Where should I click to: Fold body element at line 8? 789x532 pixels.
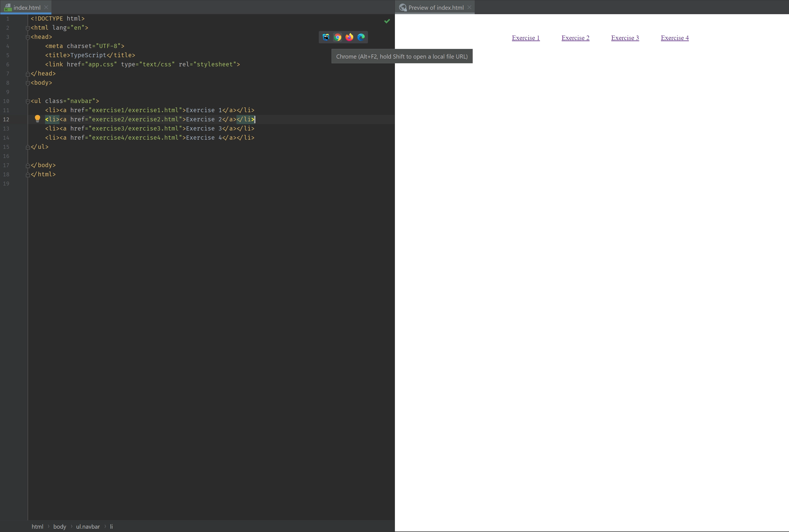tap(28, 83)
